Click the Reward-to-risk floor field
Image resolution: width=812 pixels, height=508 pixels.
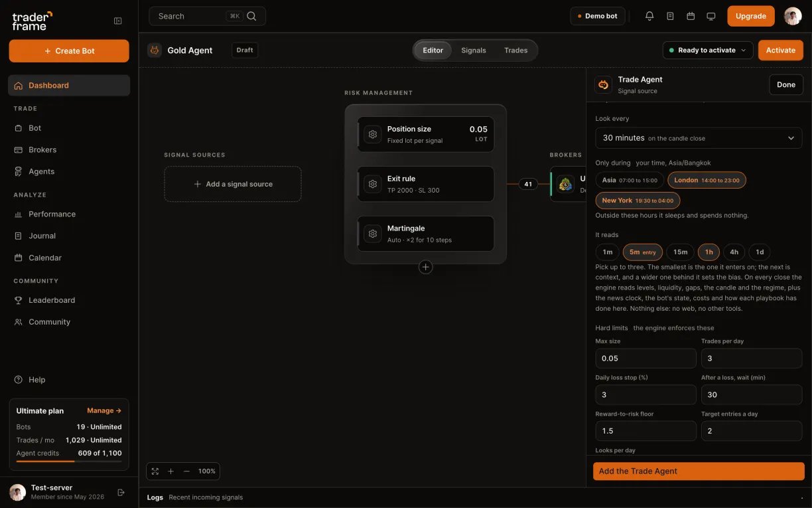click(x=646, y=431)
